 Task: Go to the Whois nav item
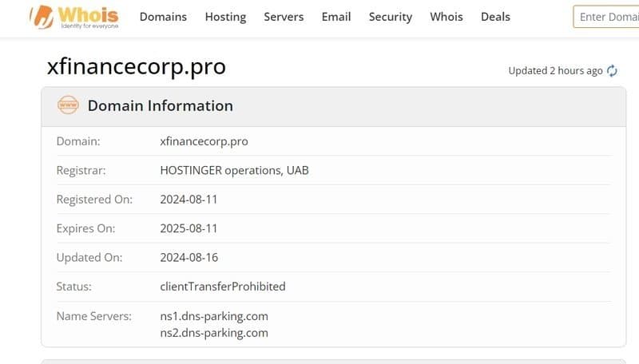click(447, 17)
